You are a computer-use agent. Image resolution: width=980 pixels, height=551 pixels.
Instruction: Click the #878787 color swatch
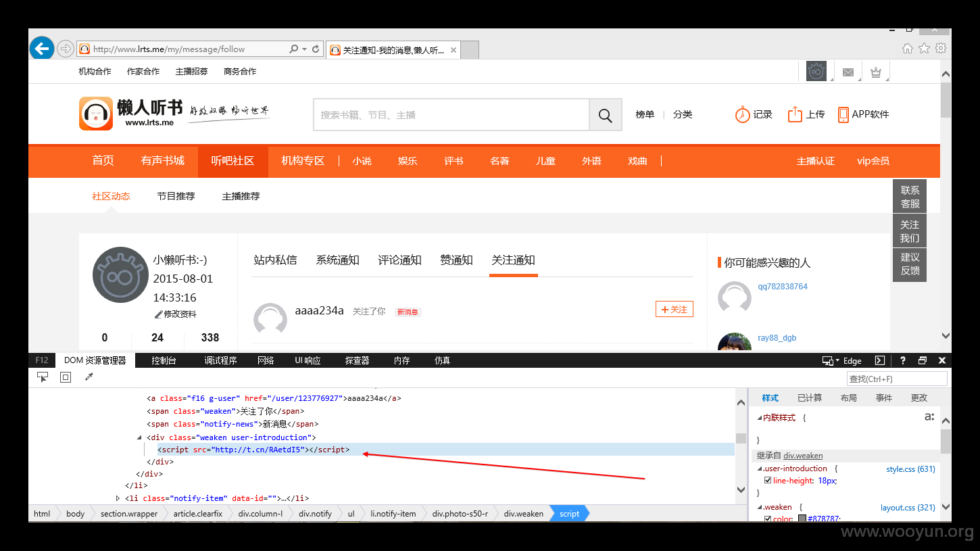(x=802, y=519)
